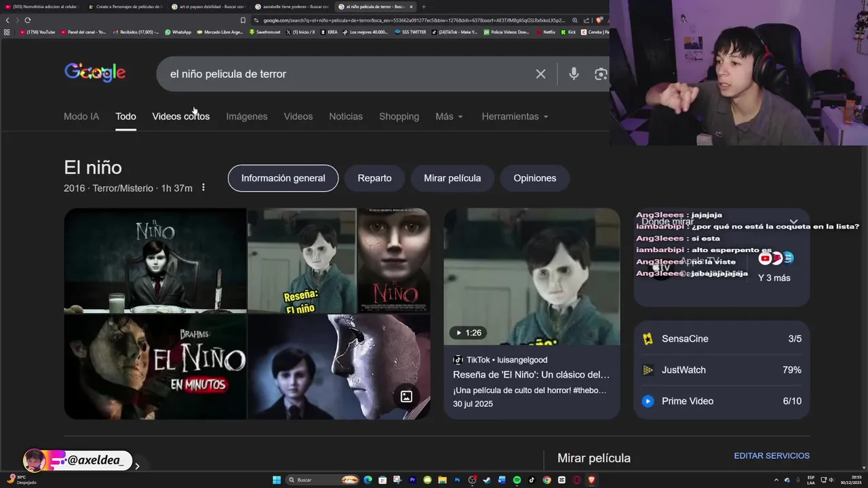Launch Adobe Premiere Pro from the taskbar

(x=412, y=480)
